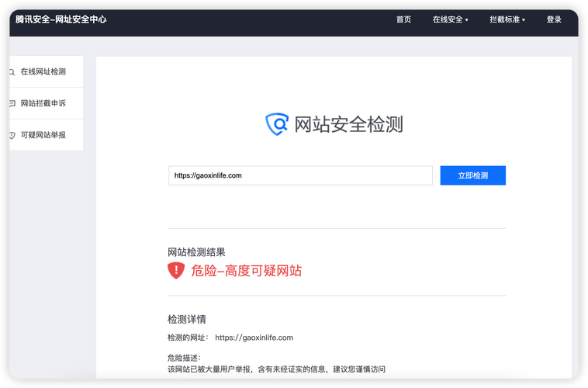The image size is (588, 388).
Task: Click the message icon beside 网站拦截申诉
Action: 12,103
